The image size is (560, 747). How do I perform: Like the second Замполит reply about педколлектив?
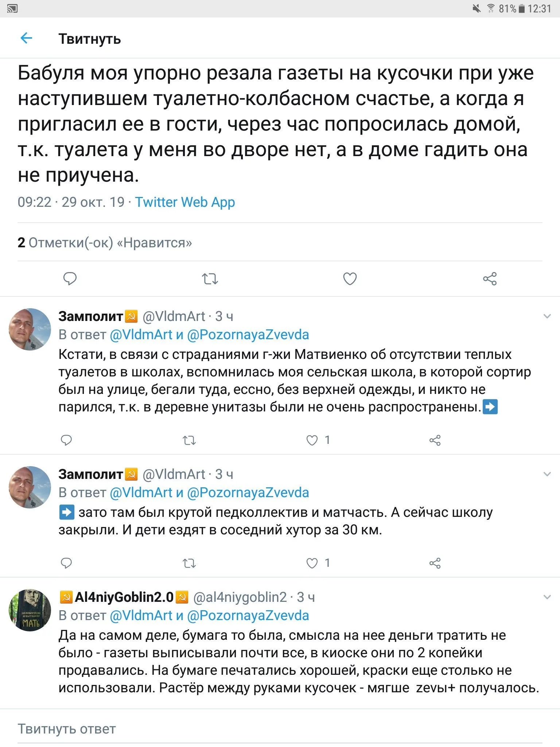click(x=312, y=563)
